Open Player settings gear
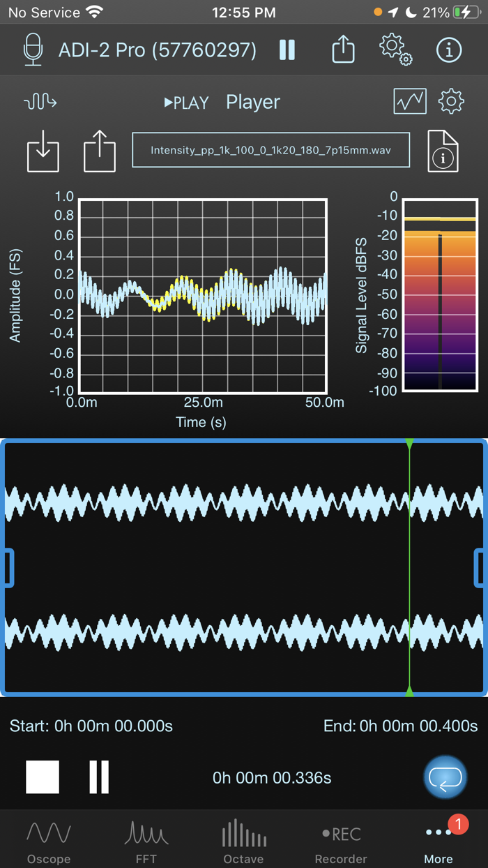The height and width of the screenshot is (868, 488). coord(451,102)
